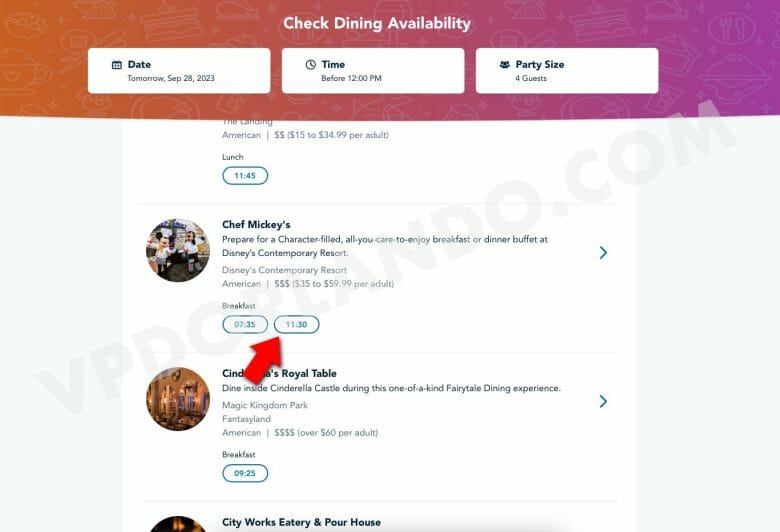The width and height of the screenshot is (780, 532).
Task: Select Chef Mickey's 11:30 breakfast slot
Action: click(x=296, y=324)
